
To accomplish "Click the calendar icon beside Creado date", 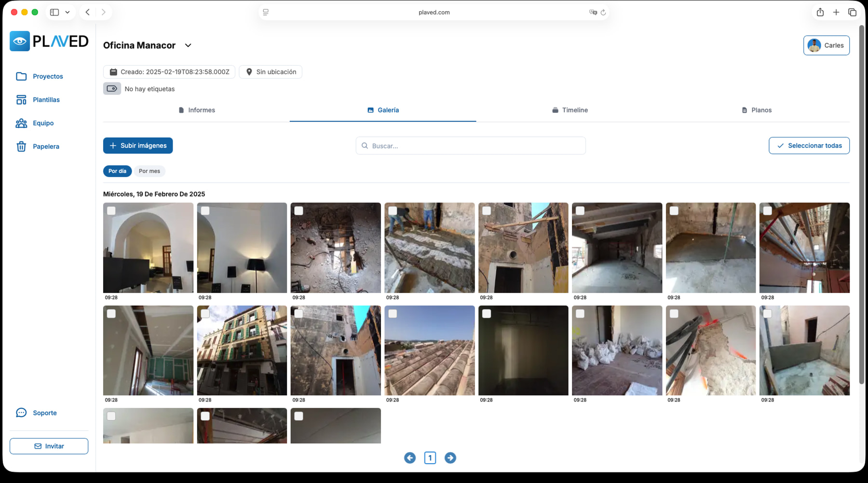I will [x=113, y=72].
